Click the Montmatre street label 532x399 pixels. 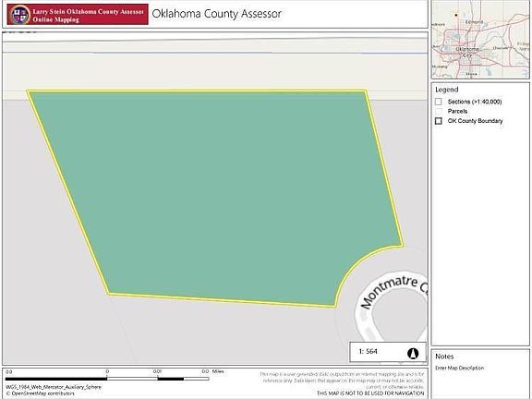point(393,291)
